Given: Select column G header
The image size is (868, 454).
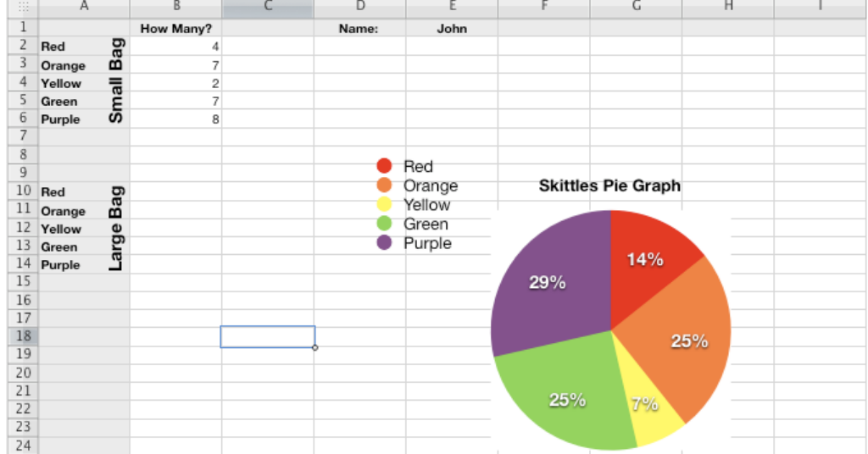Looking at the screenshot, I should coord(636,8).
